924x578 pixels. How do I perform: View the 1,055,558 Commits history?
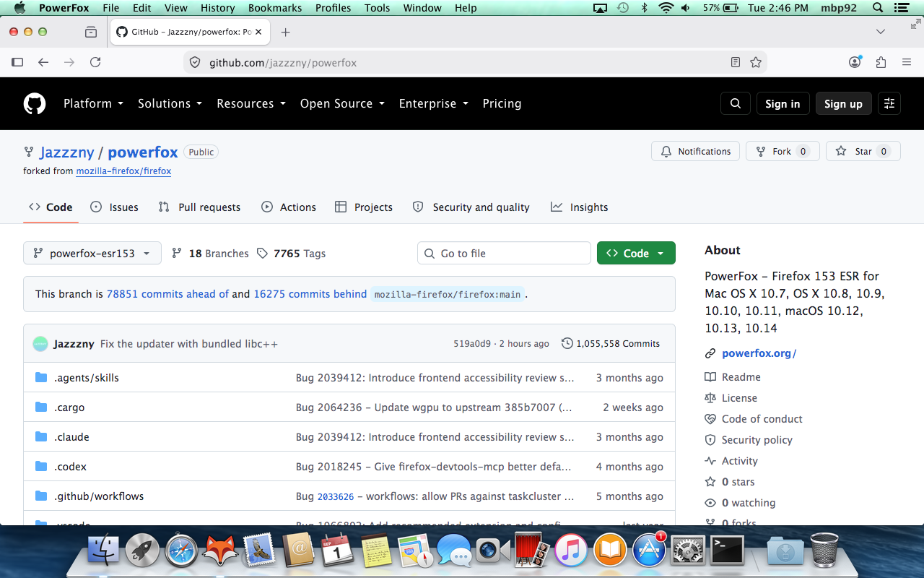[611, 344]
